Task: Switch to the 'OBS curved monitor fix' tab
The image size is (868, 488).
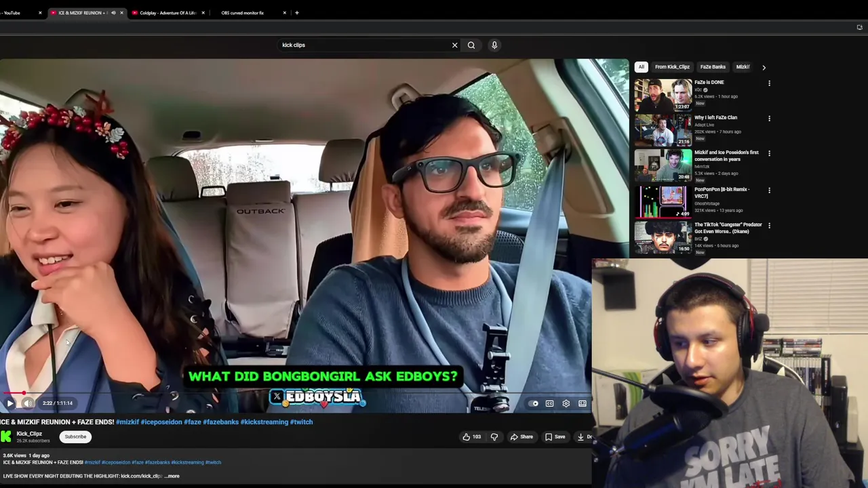Action: click(242, 13)
